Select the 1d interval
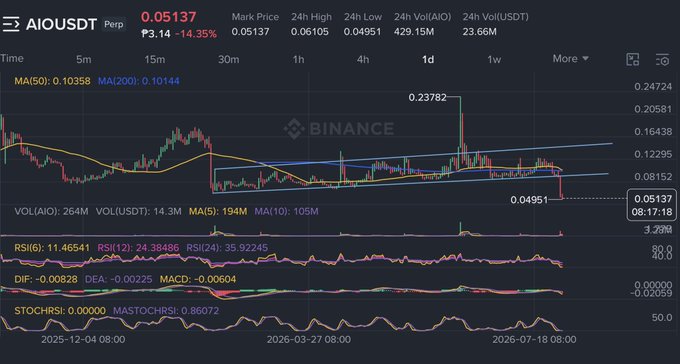 428,59
